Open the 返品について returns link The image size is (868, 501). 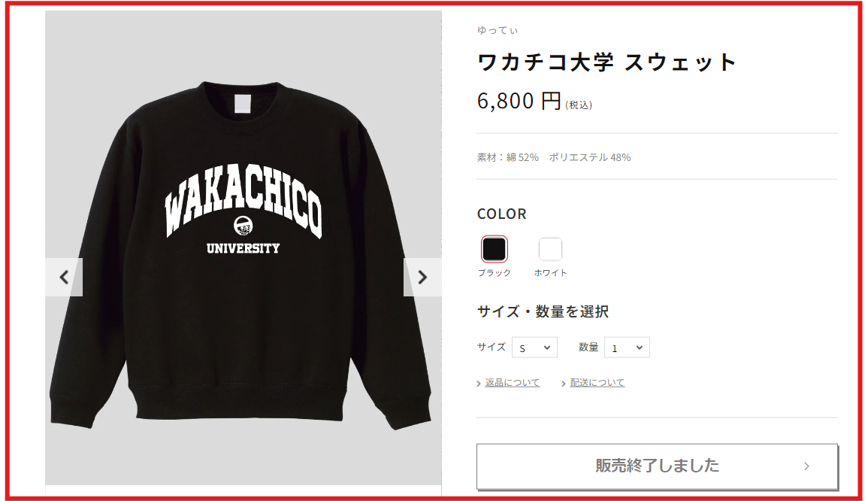[512, 383]
